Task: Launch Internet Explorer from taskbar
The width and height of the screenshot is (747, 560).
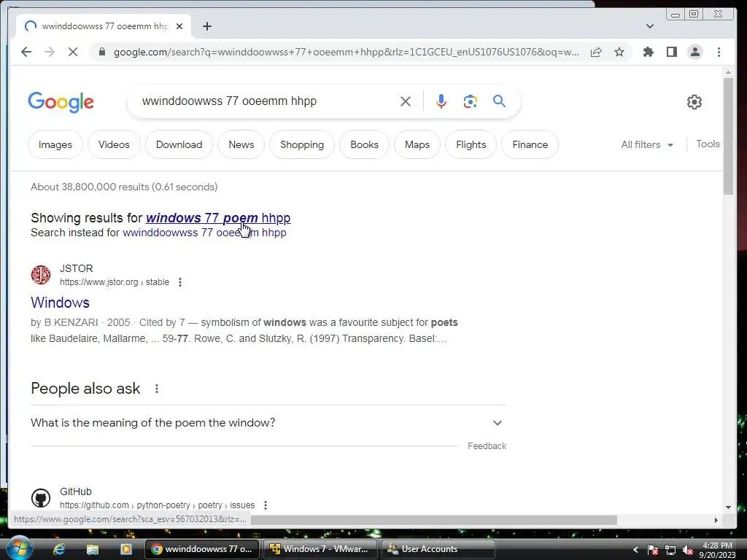Action: click(59, 549)
